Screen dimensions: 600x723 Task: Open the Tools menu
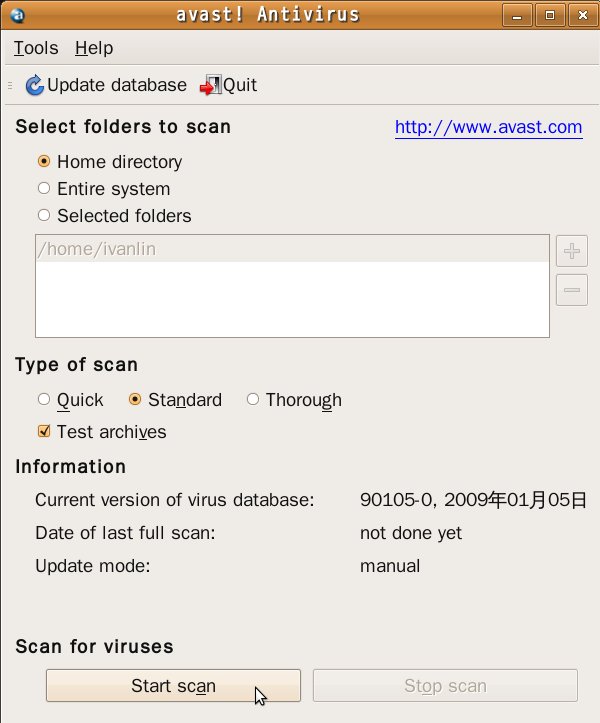(36, 48)
